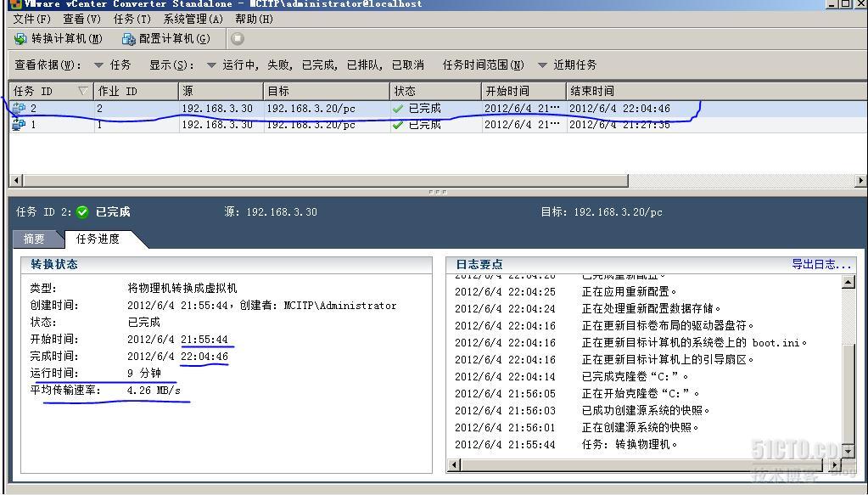Viewport: 868px width, 495px height.
Task: Click the 运行时间 9 分钟 value
Action: click(144, 374)
